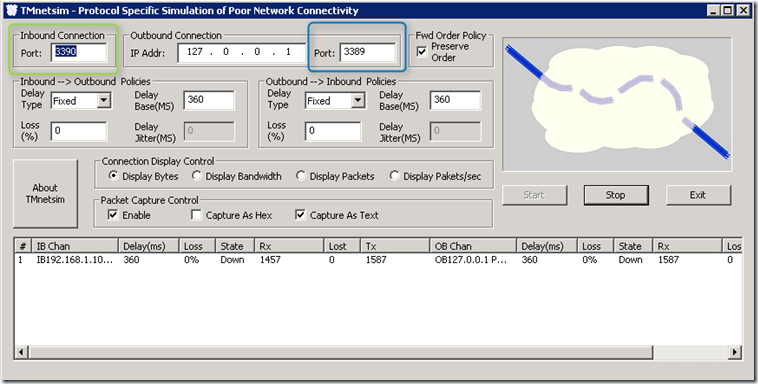Screen dimensions: 758x384
Task: Click the Lost column header
Action: (342, 246)
